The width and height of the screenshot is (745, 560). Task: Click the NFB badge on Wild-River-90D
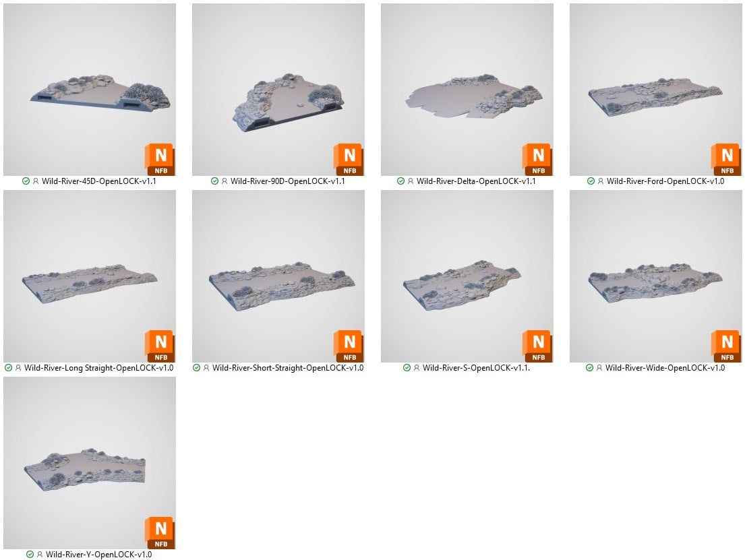point(349,160)
